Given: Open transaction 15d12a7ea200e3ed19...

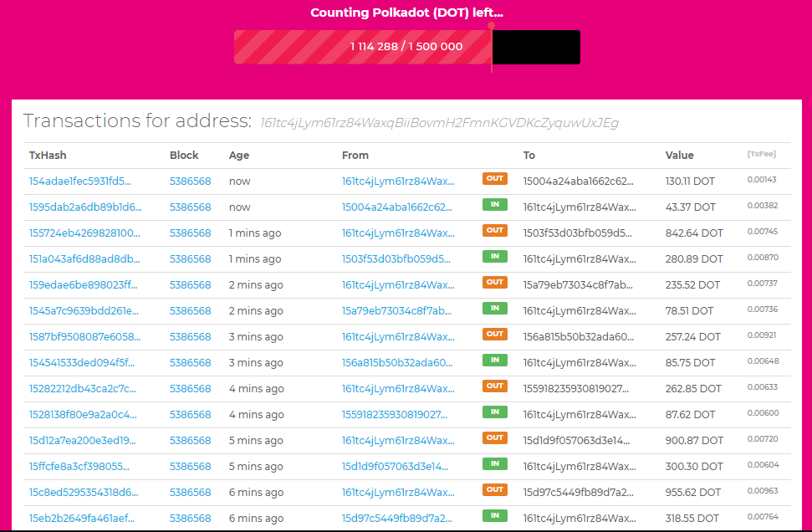Looking at the screenshot, I should click(82, 440).
